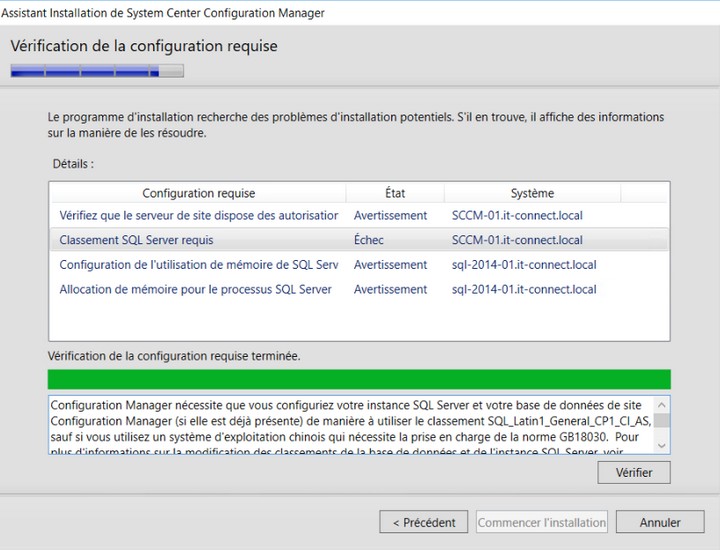Image resolution: width=720 pixels, height=550 pixels.
Task: Click the blue wizard step progress bar
Action: click(x=97, y=71)
